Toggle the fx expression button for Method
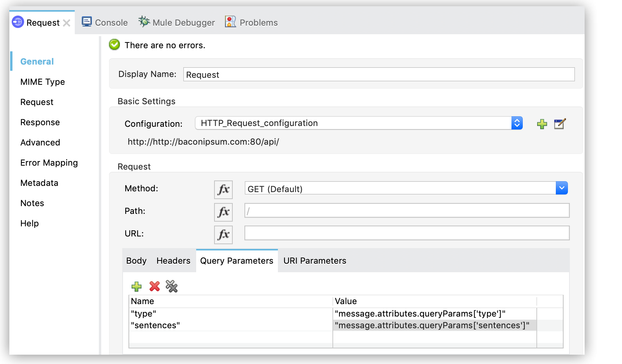This screenshot has height=364, width=622. (223, 189)
